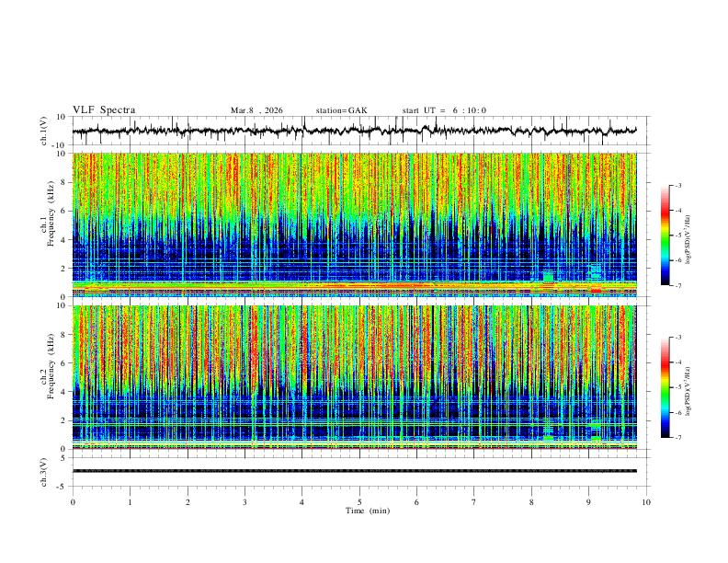Click the "VLF Spectra" plot title
Screen dimensions: 728x563
tap(104, 110)
